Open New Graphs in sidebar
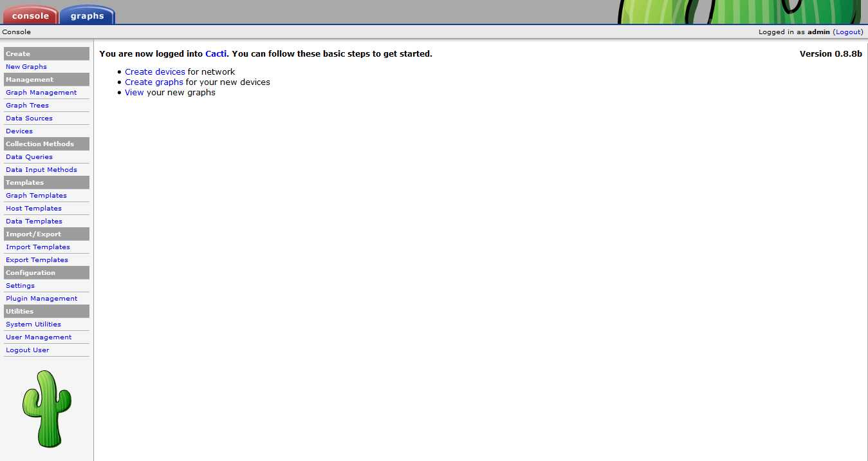This screenshot has height=461, width=868. click(x=26, y=67)
